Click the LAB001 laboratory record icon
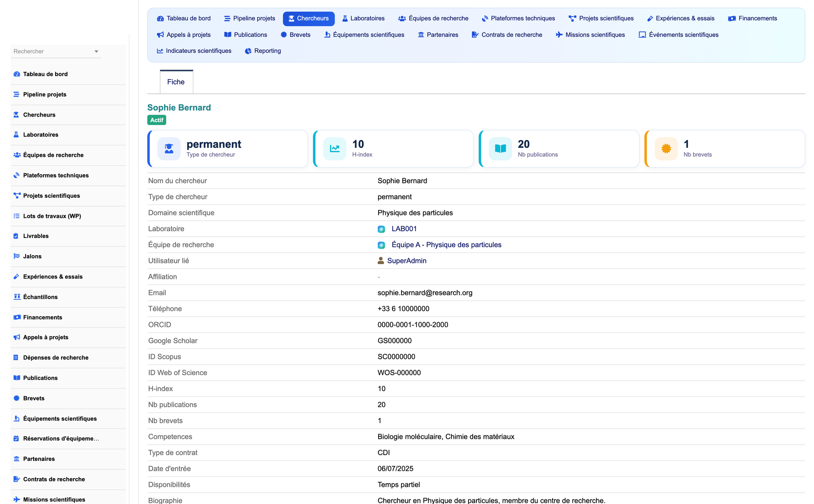This screenshot has width=814, height=504. [381, 229]
